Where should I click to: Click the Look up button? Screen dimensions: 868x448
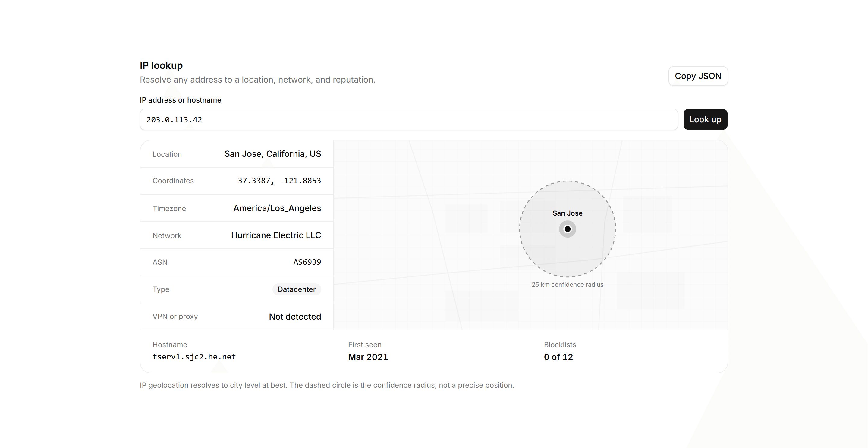(x=705, y=119)
